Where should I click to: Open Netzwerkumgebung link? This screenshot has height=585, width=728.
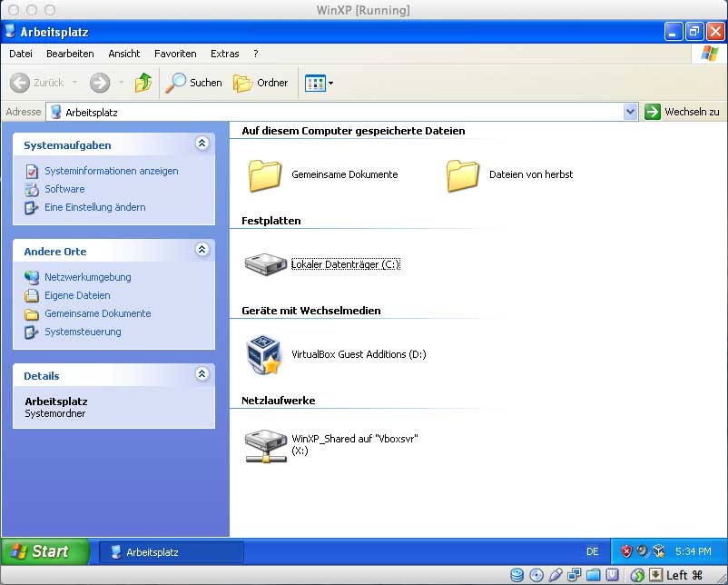point(88,277)
